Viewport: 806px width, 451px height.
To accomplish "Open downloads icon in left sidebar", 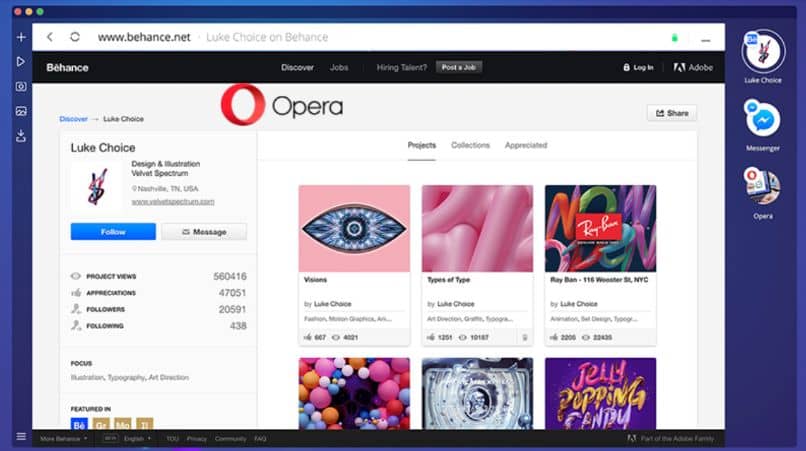I will pos(21,136).
